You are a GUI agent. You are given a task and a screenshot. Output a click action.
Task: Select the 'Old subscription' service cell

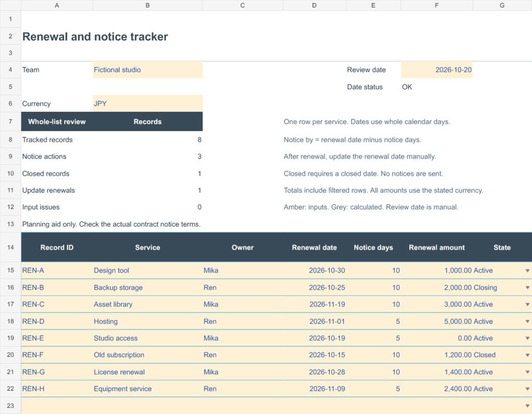pyautogui.click(x=148, y=355)
